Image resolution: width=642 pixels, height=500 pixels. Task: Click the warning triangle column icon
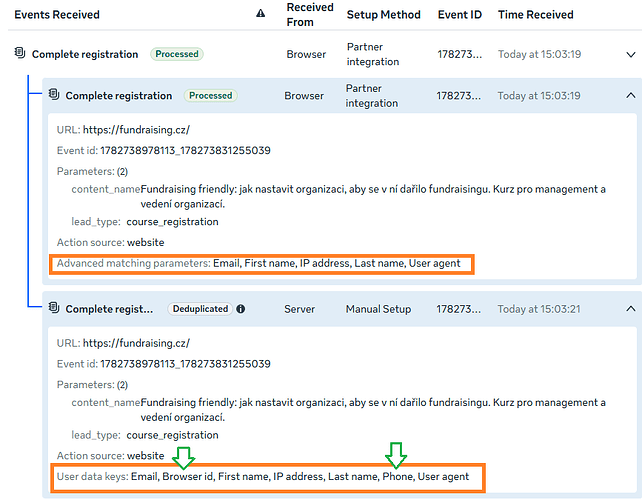click(260, 14)
